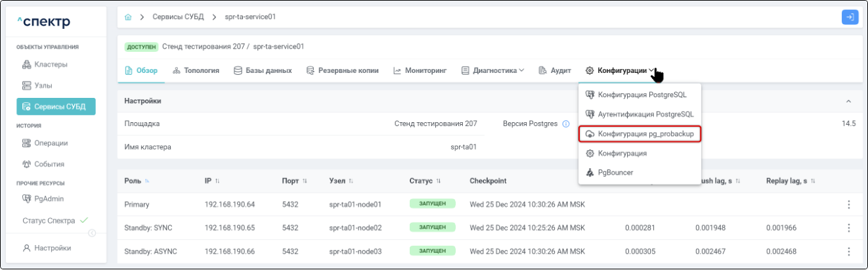This screenshot has width=868, height=270.
Task: Click the Сервисы СУБД breadcrumb link
Action: [x=177, y=17]
